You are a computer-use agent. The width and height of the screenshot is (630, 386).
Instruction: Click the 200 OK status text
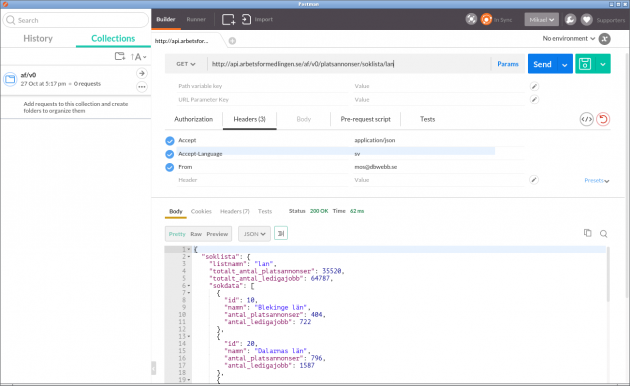pyautogui.click(x=319, y=211)
